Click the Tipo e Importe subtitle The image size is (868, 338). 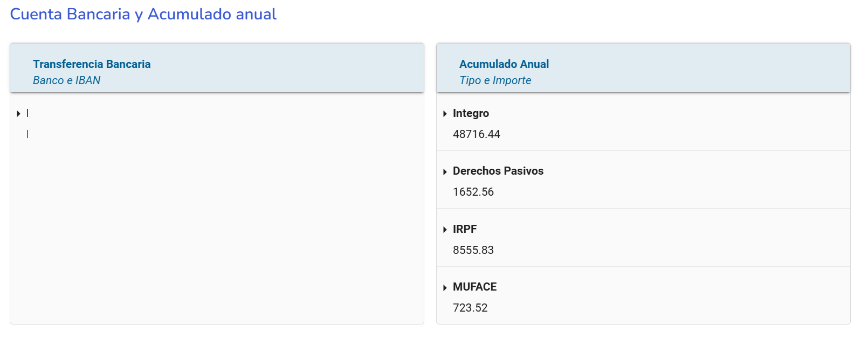(x=495, y=80)
